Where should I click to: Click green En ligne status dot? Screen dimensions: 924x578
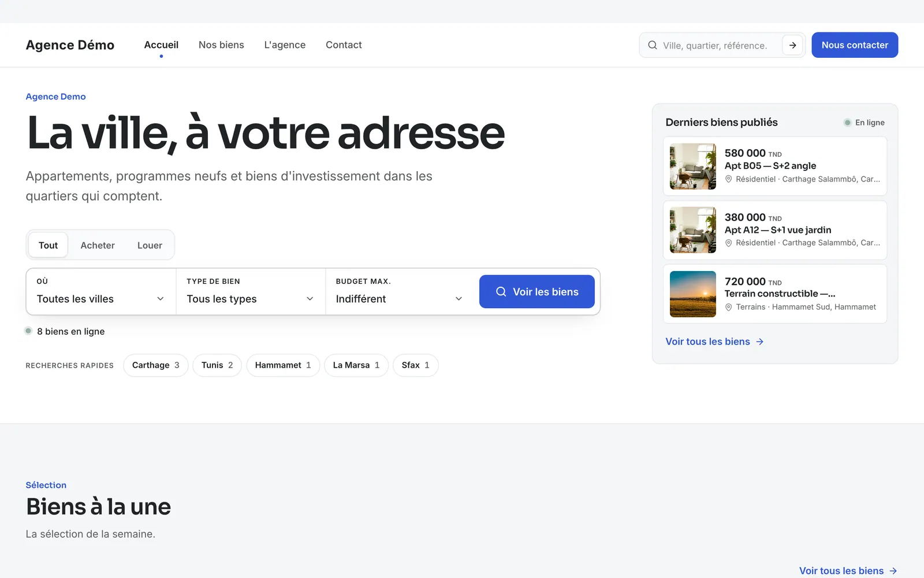coord(847,123)
